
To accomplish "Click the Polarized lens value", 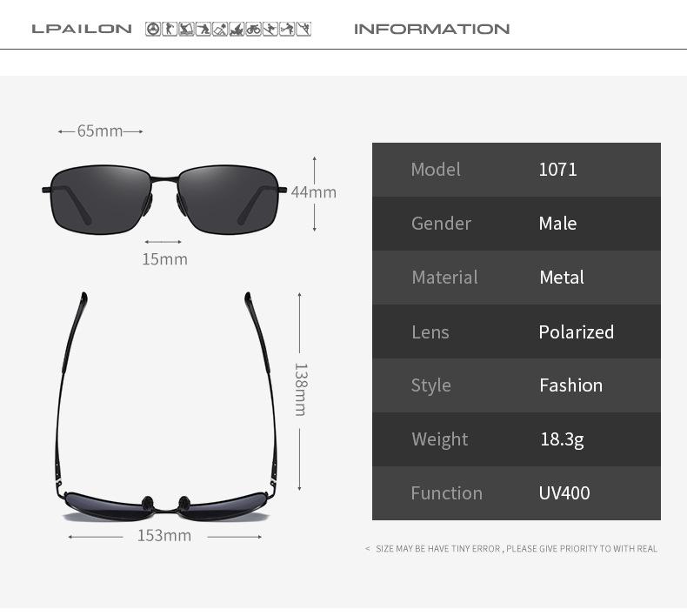I will [577, 331].
